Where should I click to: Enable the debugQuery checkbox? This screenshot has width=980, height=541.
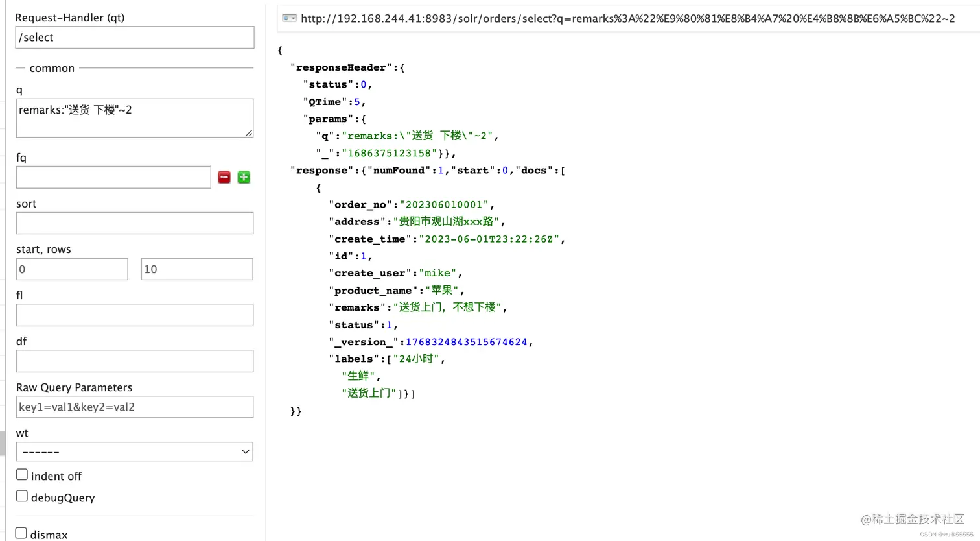point(22,496)
